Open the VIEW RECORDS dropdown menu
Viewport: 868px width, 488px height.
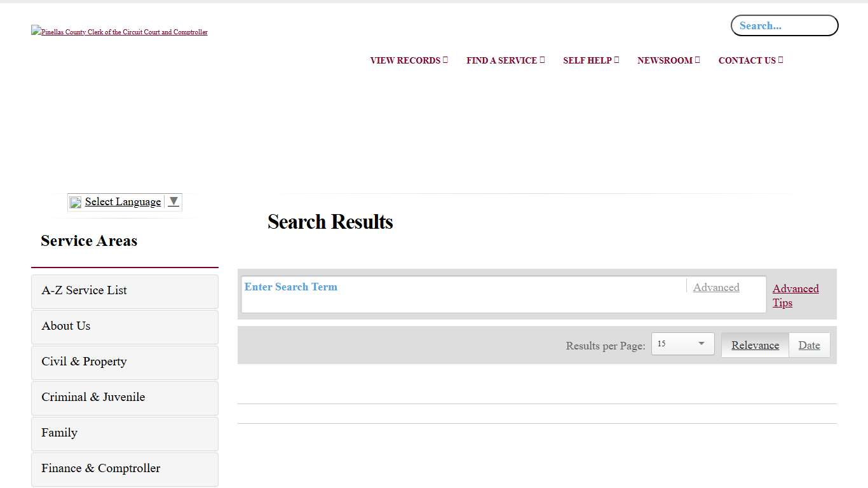click(x=409, y=60)
